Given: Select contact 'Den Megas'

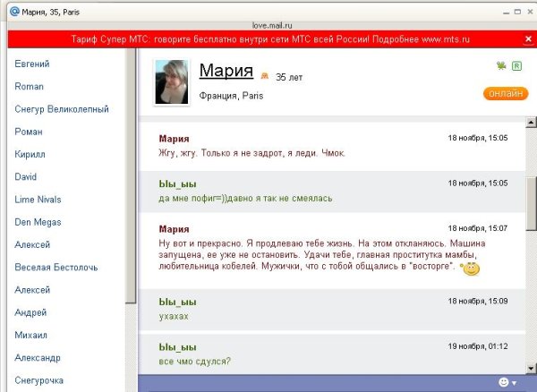Looking at the screenshot, I should pyautogui.click(x=38, y=222).
